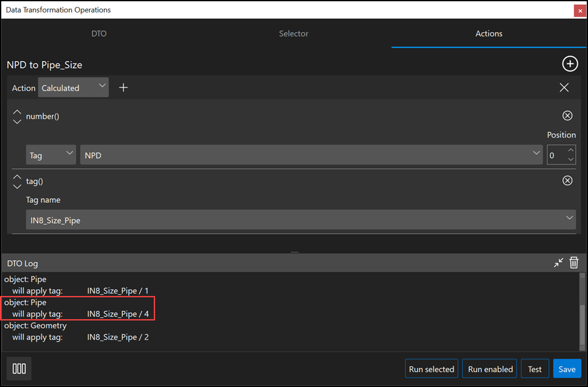Image resolution: width=588 pixels, height=387 pixels.
Task: Add a new action with circled plus
Action: (569, 64)
